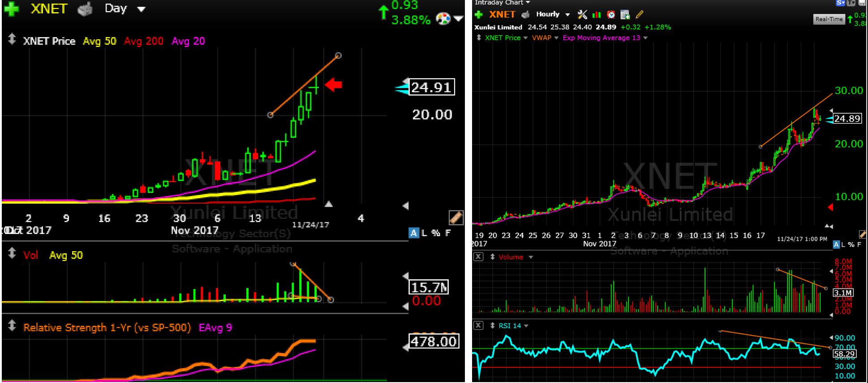Click the 24.91 price marker on Day chart scale

pyautogui.click(x=431, y=87)
